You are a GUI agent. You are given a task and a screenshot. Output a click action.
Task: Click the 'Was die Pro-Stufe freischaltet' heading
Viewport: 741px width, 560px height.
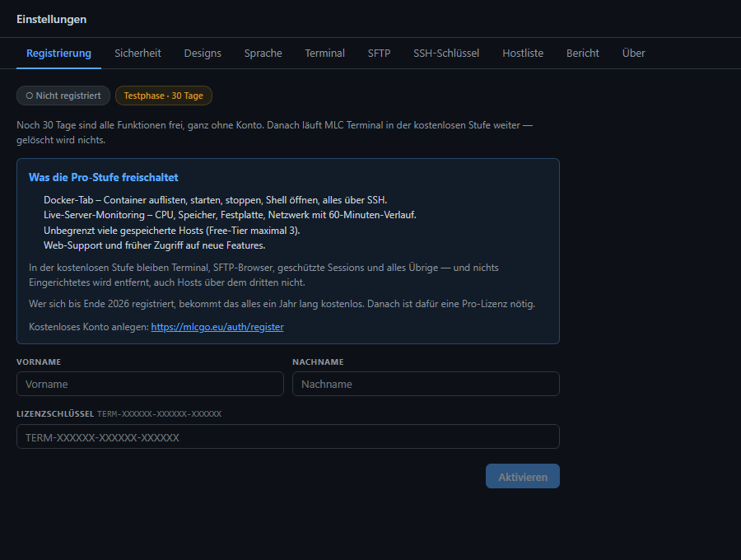(x=104, y=177)
